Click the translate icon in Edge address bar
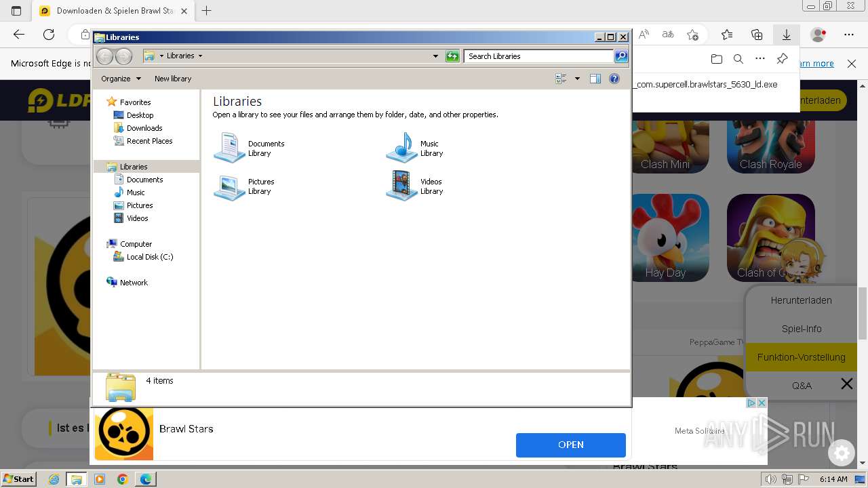Screen dimensions: 868x488 (x=668, y=35)
